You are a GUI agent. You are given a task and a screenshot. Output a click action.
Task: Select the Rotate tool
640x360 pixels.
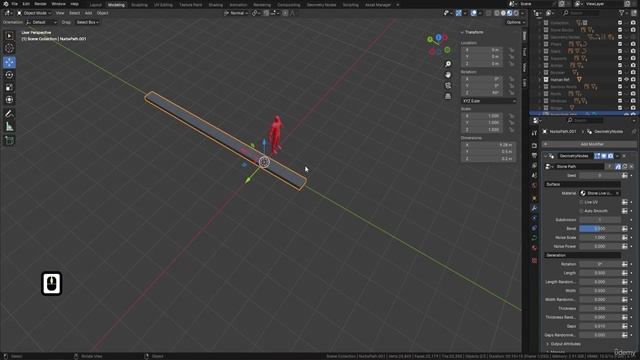9,75
